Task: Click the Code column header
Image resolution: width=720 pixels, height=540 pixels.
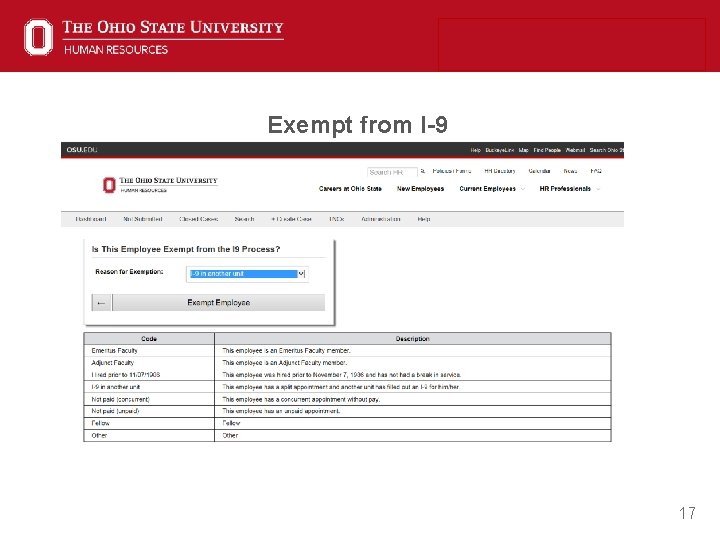Action: point(149,339)
